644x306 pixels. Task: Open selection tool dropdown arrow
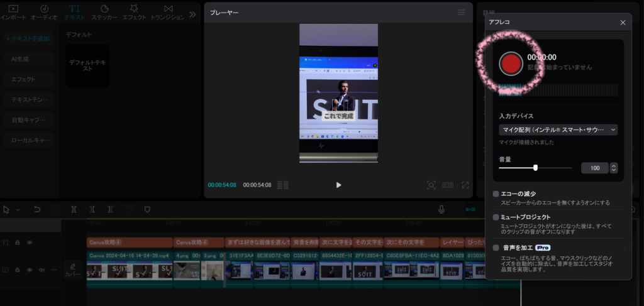coord(18,210)
